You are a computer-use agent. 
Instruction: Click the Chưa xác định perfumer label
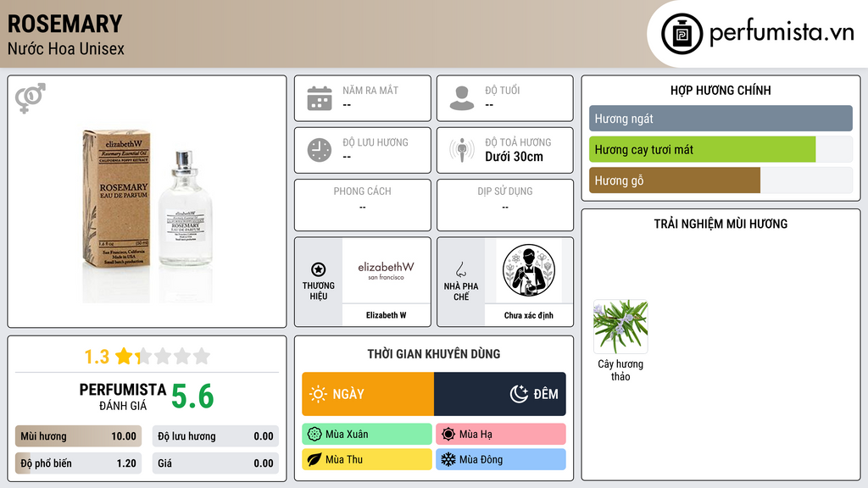coord(529,315)
